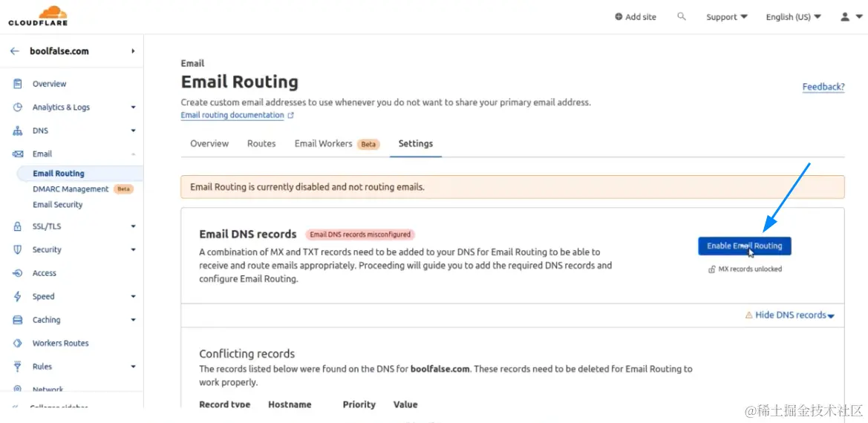Click the warning triangle beside Hide DNS records
Screen dimensions: 868x423
749,315
